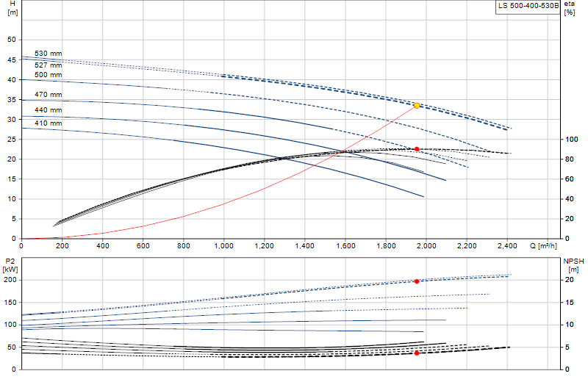The width and height of the screenshot is (588, 382).
Task: Click the 2,400 tick on flow axis
Action: point(507,246)
